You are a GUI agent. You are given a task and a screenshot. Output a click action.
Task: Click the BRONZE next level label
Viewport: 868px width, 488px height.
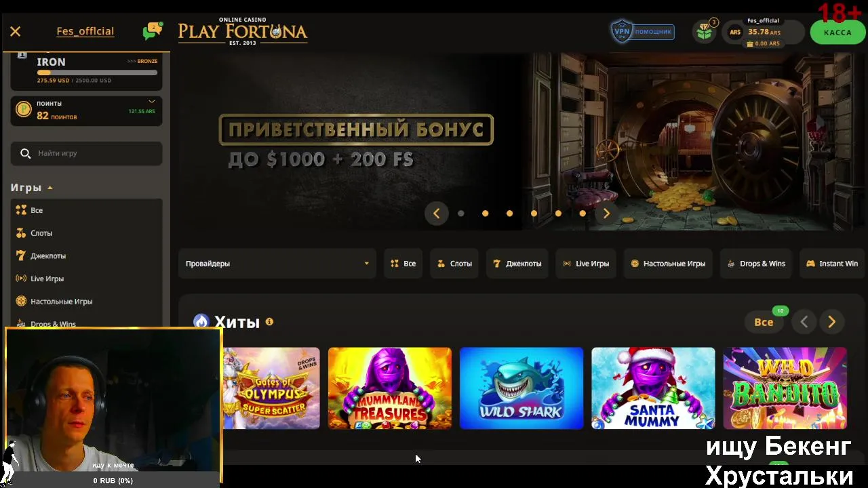(x=142, y=61)
